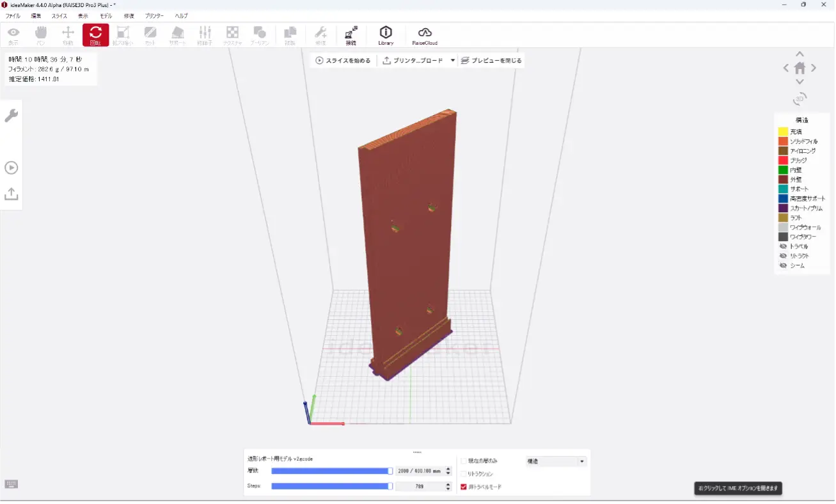Enable the 現在の層のみ checkbox
This screenshot has width=836, height=504.
pyautogui.click(x=464, y=461)
